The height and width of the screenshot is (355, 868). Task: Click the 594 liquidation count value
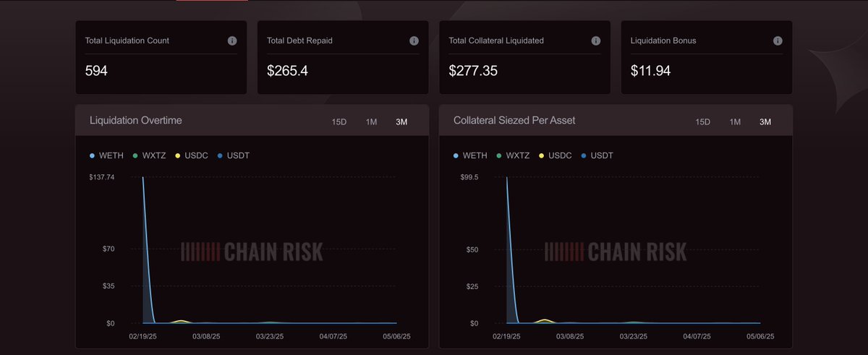click(96, 71)
